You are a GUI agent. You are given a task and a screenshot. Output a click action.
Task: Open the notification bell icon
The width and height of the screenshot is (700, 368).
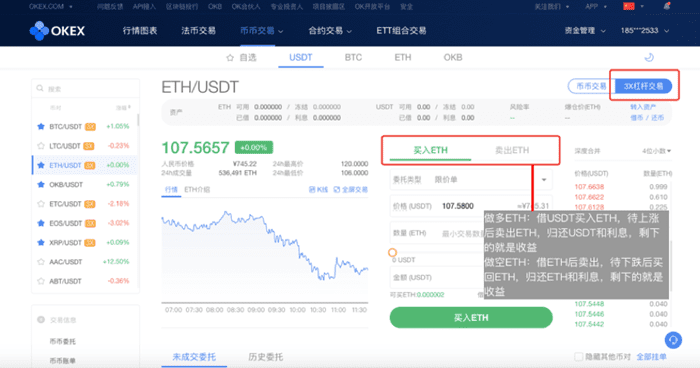(x=667, y=6)
